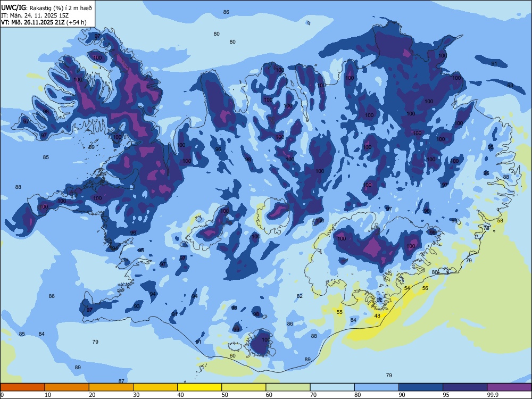Select the humidity value 54 on the map
Viewport: 532px width, 399px height.
(x=407, y=288)
